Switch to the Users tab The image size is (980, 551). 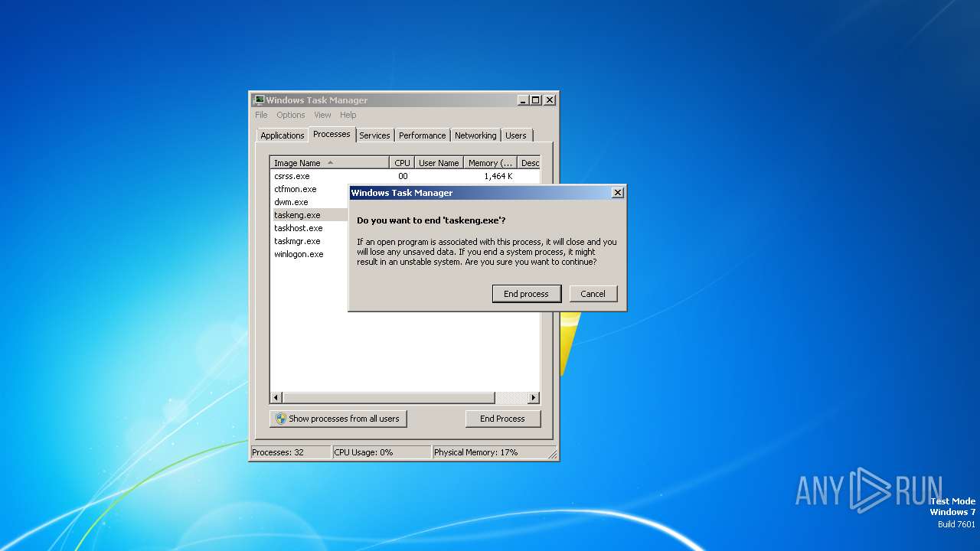click(x=516, y=135)
